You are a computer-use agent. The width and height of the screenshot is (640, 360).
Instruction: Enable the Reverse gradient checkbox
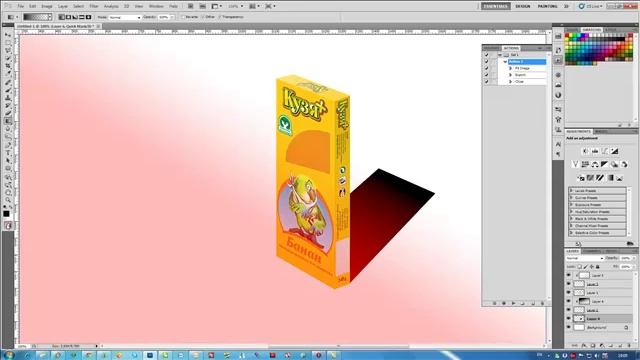tap(184, 17)
